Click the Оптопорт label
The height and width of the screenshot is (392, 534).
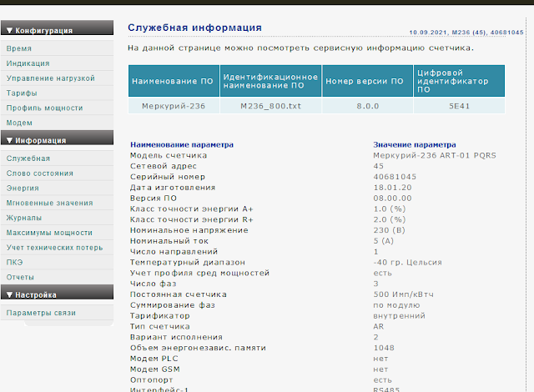152,380
